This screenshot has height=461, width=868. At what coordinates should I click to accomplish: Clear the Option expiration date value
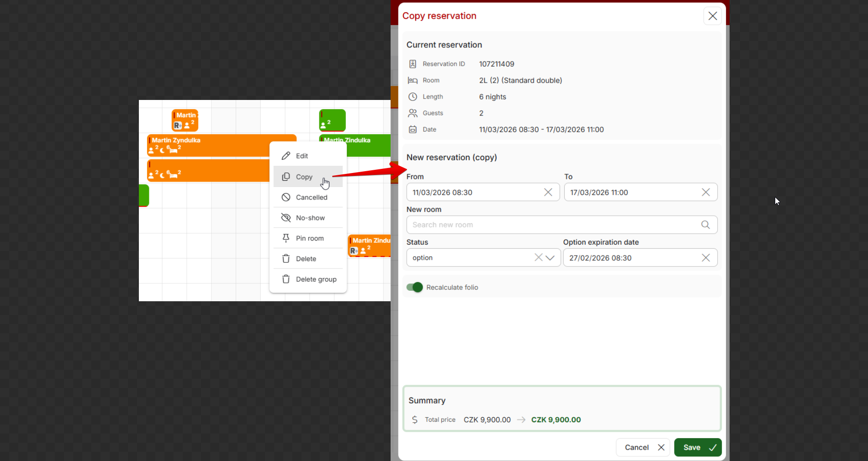click(x=705, y=258)
